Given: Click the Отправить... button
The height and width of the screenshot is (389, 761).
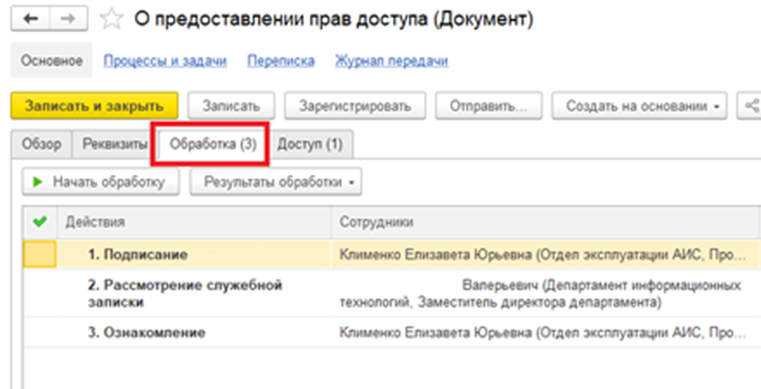Looking at the screenshot, I should coord(488,106).
